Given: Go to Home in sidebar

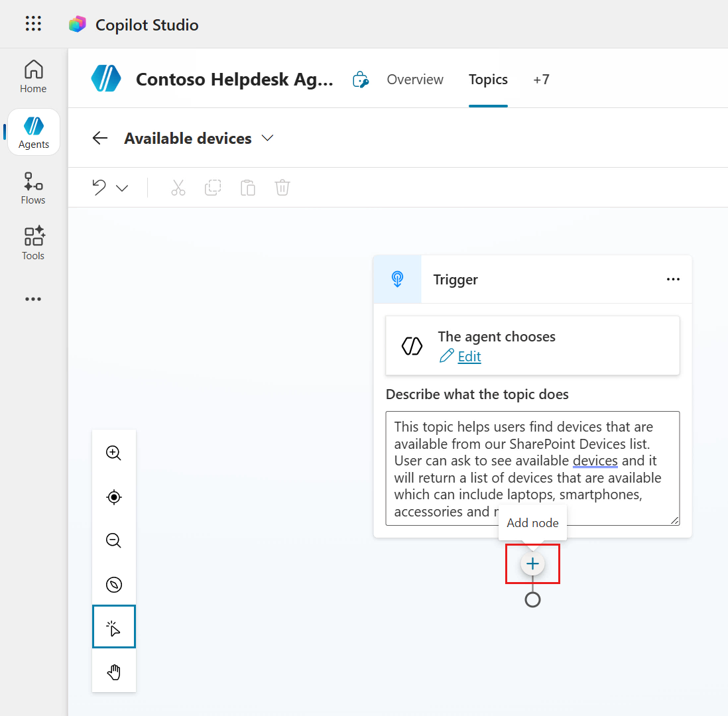Looking at the screenshot, I should coord(33,77).
